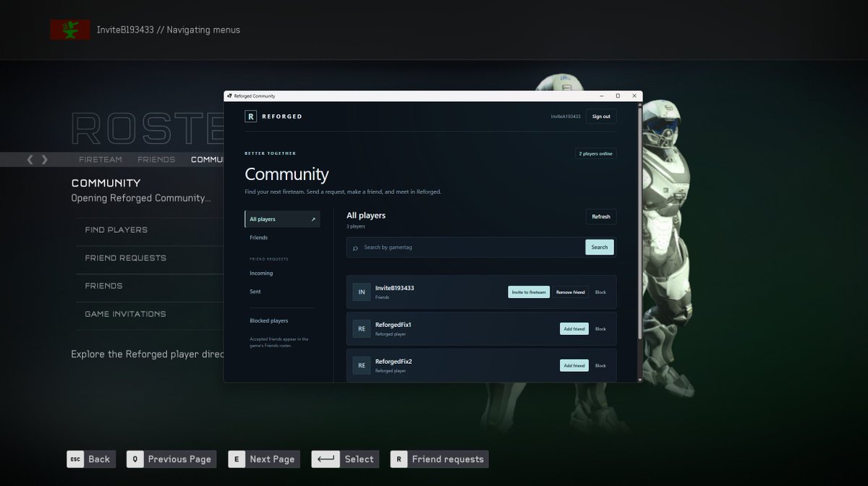Click scrollbar up arrow in community window
The image size is (868, 486).
(x=639, y=104)
